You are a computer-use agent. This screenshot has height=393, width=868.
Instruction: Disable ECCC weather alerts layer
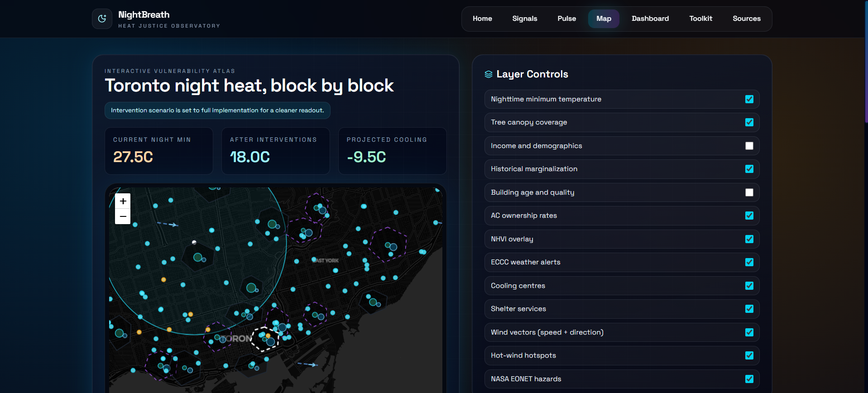pyautogui.click(x=749, y=262)
